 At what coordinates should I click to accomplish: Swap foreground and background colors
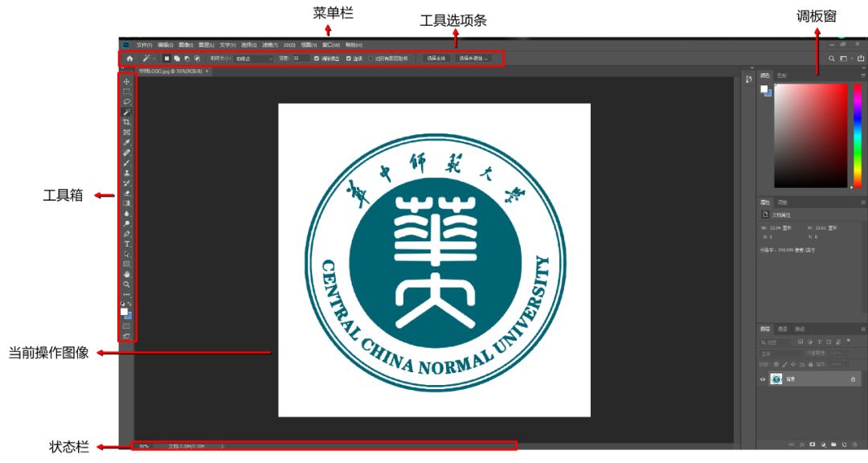[129, 304]
